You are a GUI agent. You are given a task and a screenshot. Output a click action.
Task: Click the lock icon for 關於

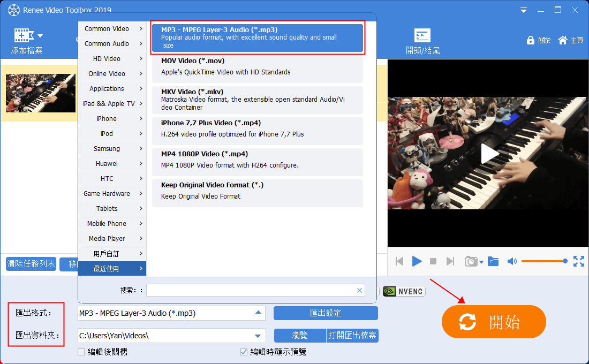point(531,40)
